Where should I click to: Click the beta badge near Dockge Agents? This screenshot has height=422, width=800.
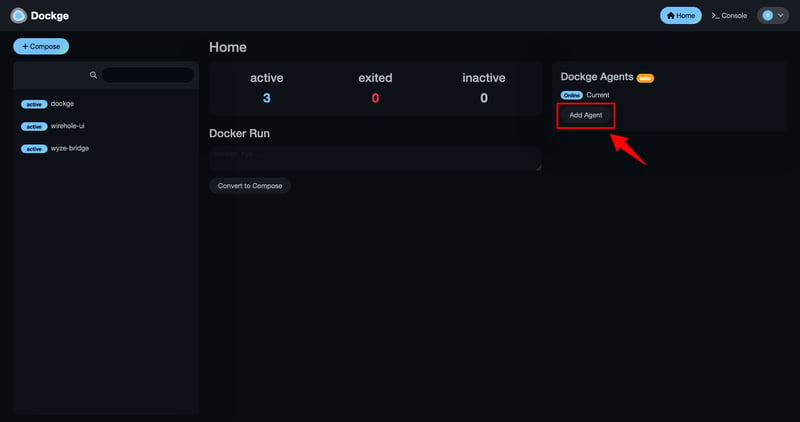645,77
